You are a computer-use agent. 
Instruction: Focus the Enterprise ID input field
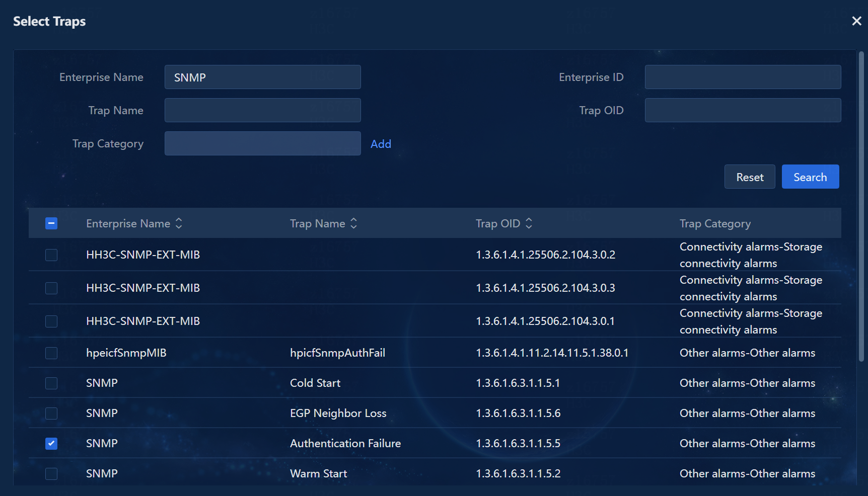pos(743,77)
